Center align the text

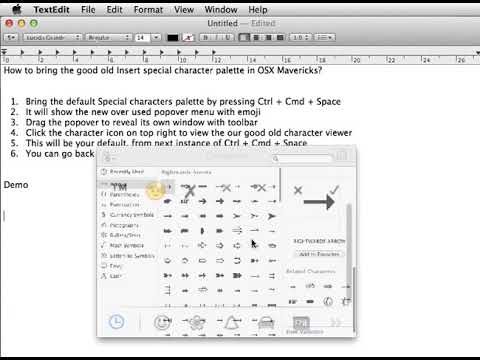[x=256, y=37]
